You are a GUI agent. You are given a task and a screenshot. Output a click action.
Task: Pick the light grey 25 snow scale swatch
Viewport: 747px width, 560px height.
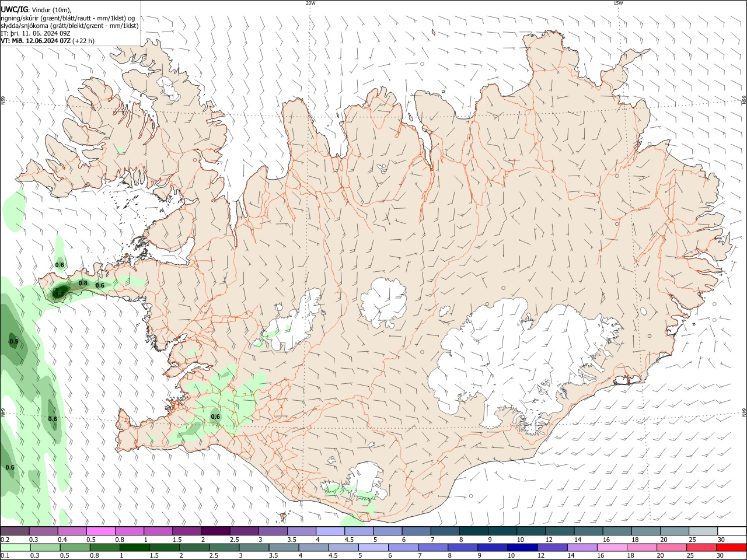pyautogui.click(x=703, y=531)
